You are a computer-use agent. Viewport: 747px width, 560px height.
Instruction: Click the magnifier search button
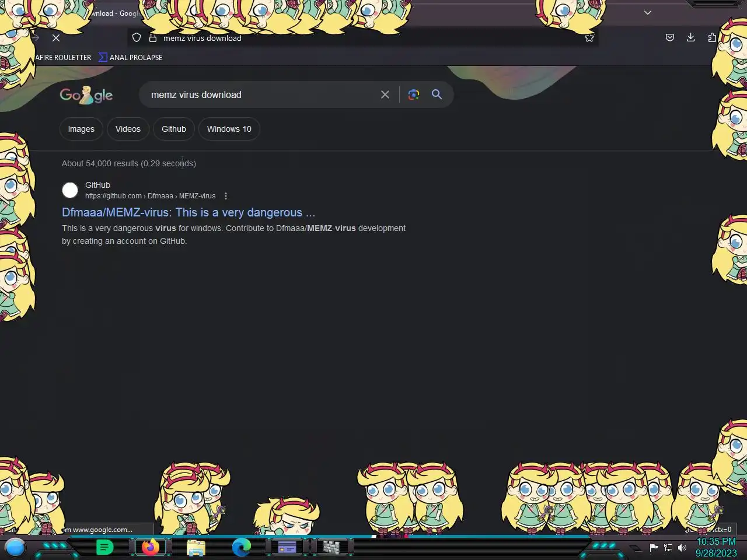pos(437,94)
